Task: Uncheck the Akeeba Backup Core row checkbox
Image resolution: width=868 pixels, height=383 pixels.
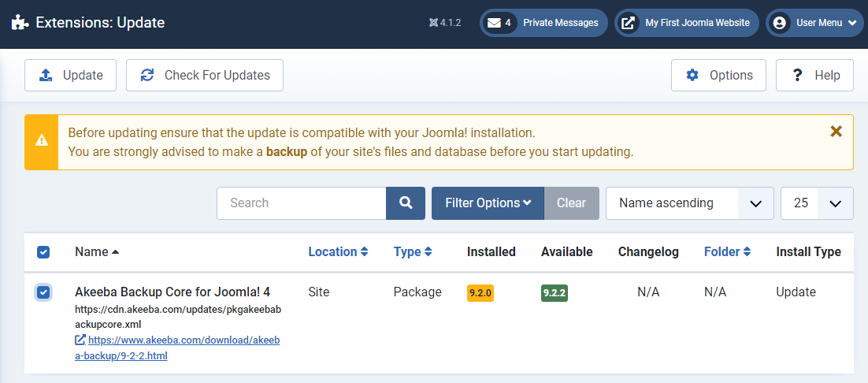Action: [43, 292]
